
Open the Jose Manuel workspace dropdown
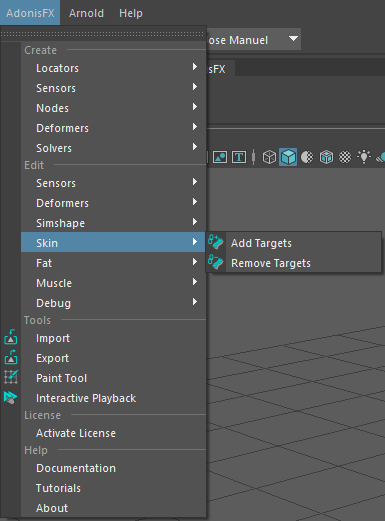point(253,40)
